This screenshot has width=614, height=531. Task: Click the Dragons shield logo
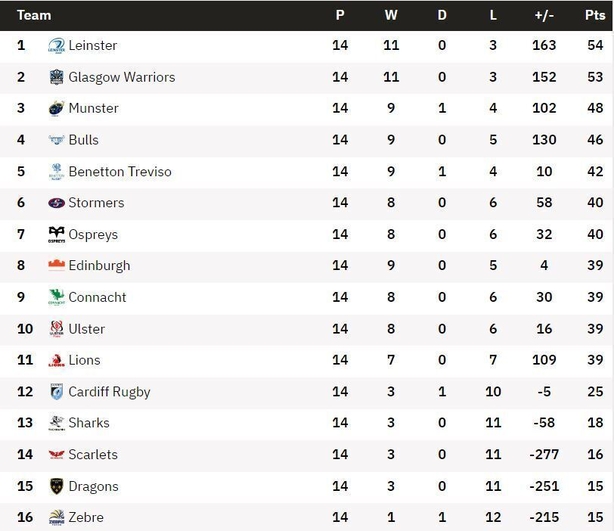(56, 486)
